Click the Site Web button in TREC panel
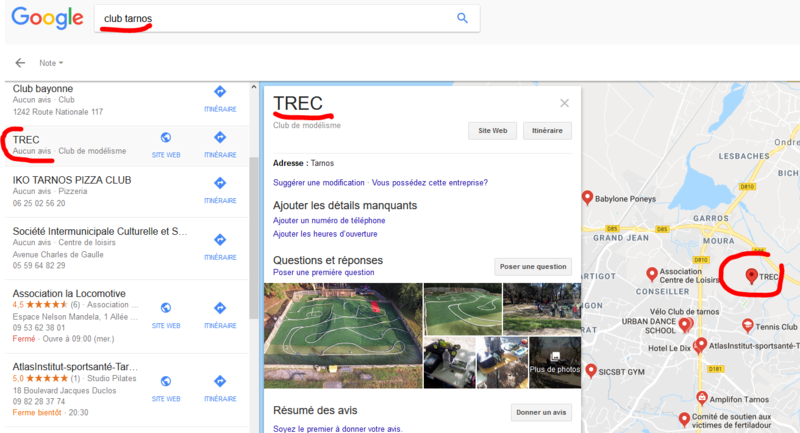 [492, 131]
